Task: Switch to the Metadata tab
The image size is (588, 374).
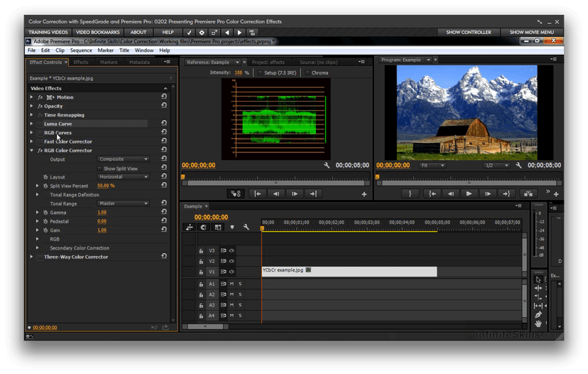Action: (x=139, y=63)
